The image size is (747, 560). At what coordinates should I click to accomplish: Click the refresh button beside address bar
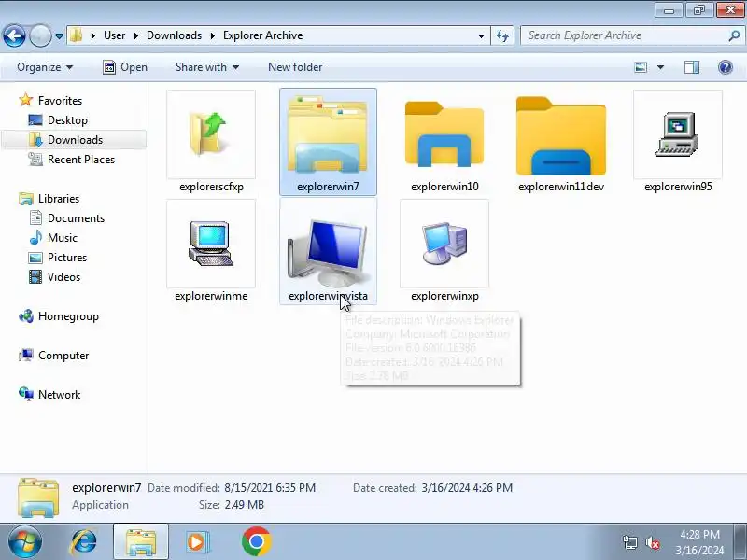[x=502, y=35]
